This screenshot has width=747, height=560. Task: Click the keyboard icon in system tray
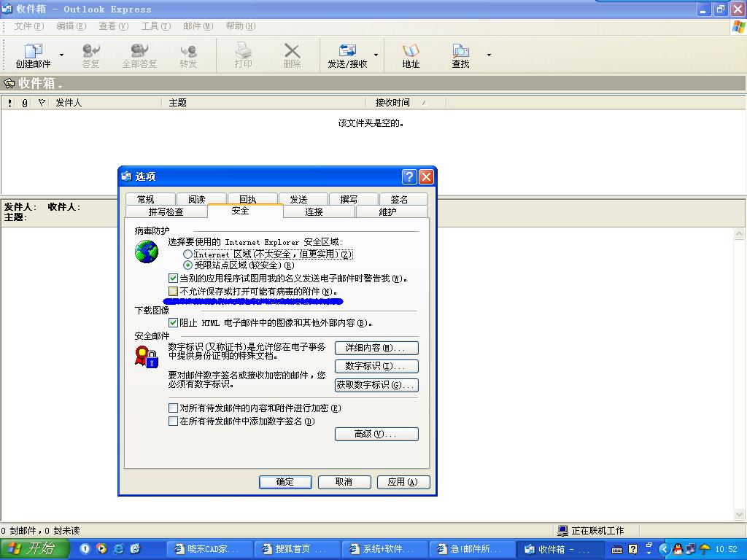pyautogui.click(x=617, y=550)
